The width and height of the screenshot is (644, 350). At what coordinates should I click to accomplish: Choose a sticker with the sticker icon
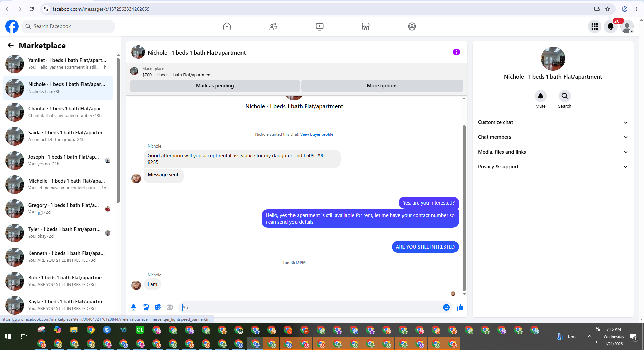point(158,307)
